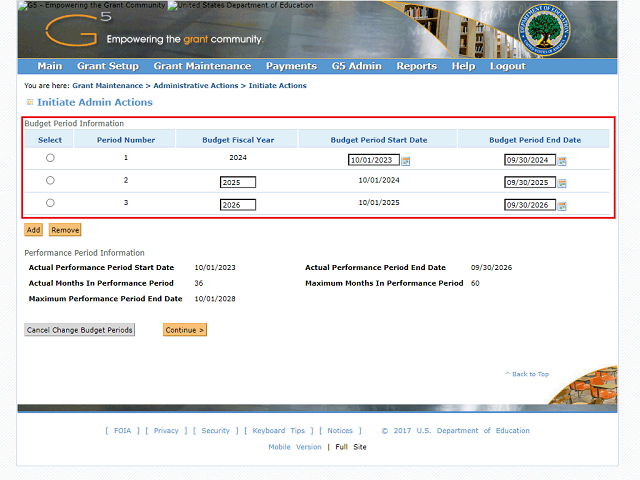The image size is (640, 480).
Task: Open the Privacy footer link
Action: point(166,431)
